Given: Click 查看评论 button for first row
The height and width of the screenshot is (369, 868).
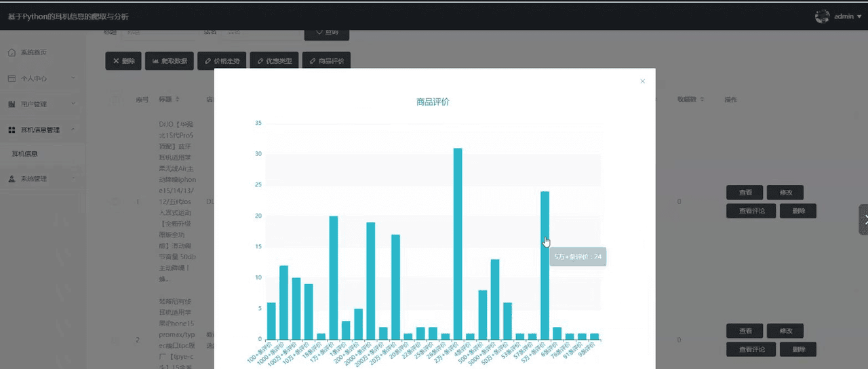Looking at the screenshot, I should (x=750, y=211).
